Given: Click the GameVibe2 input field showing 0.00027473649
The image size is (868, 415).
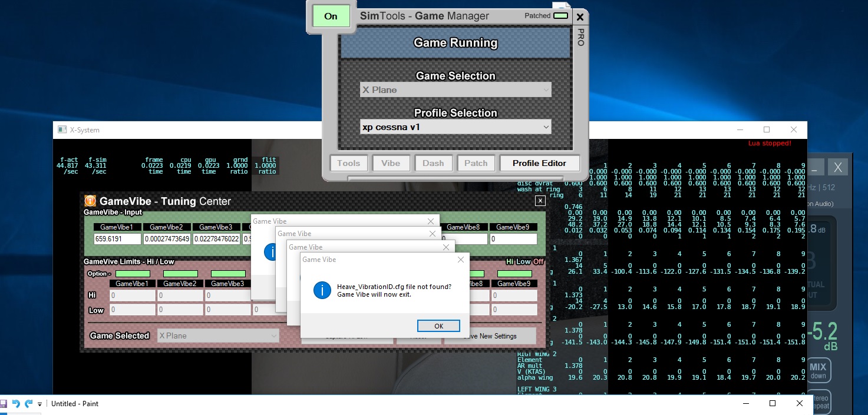Looking at the screenshot, I should (x=167, y=239).
